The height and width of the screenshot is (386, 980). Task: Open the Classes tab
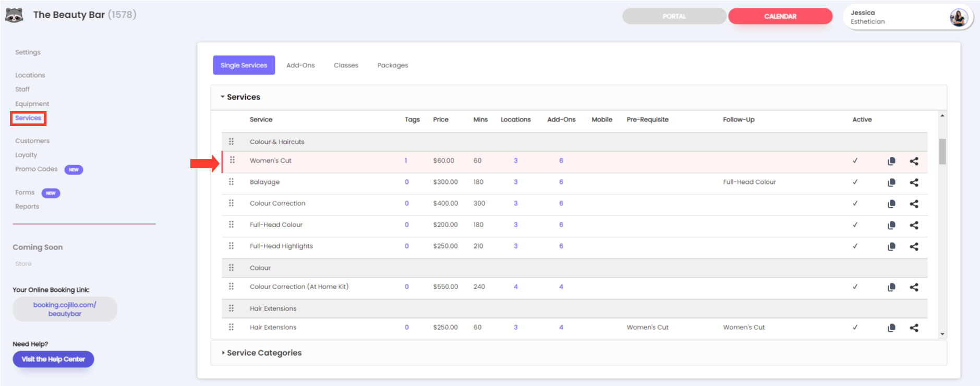346,65
